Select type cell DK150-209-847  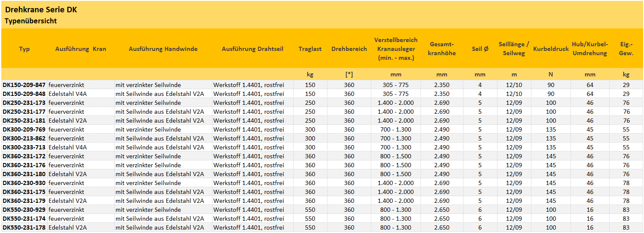24,85
